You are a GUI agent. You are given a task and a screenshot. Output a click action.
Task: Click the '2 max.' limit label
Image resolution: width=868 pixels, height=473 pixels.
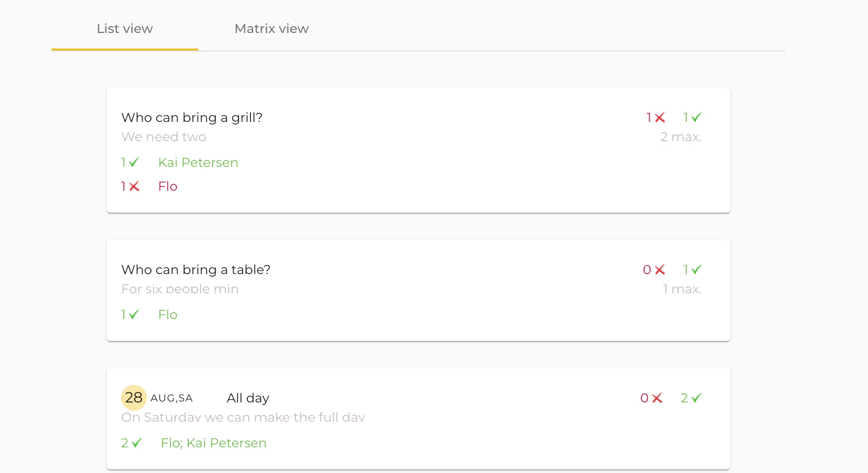coord(681,137)
